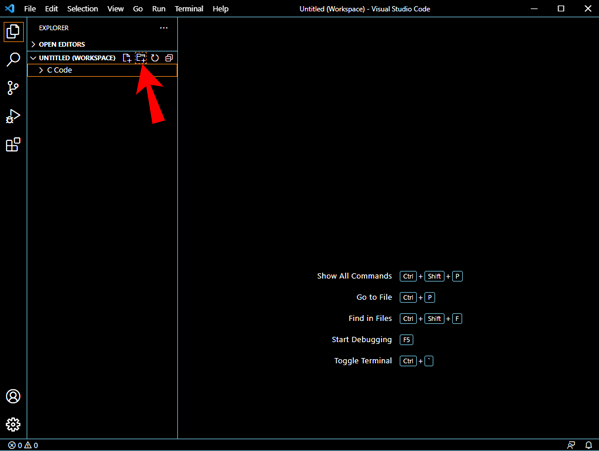
Task: Click the warnings count in status bar
Action: [31, 445]
